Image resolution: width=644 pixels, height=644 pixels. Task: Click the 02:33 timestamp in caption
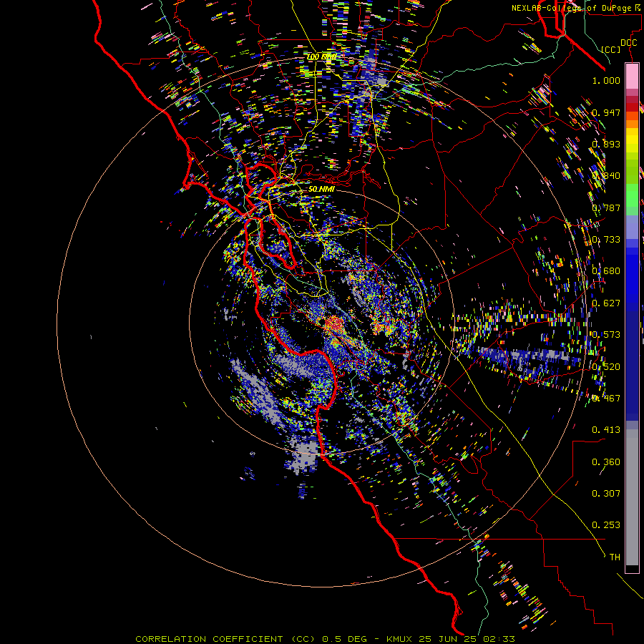click(x=500, y=639)
